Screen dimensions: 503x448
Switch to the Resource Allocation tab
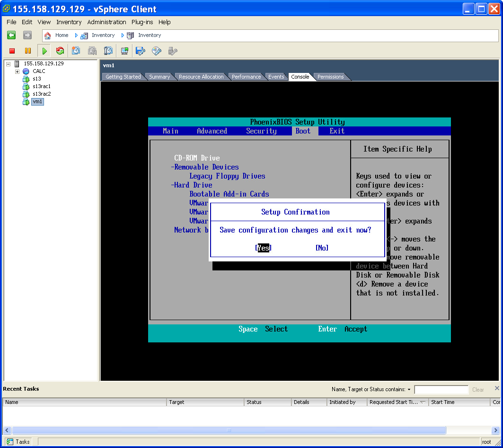point(201,77)
